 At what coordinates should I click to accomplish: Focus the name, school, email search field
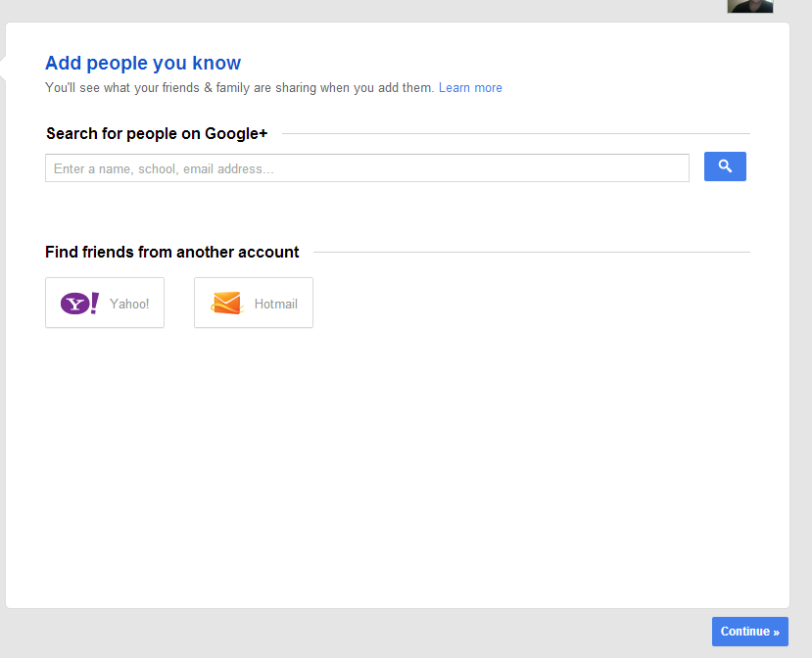[366, 168]
